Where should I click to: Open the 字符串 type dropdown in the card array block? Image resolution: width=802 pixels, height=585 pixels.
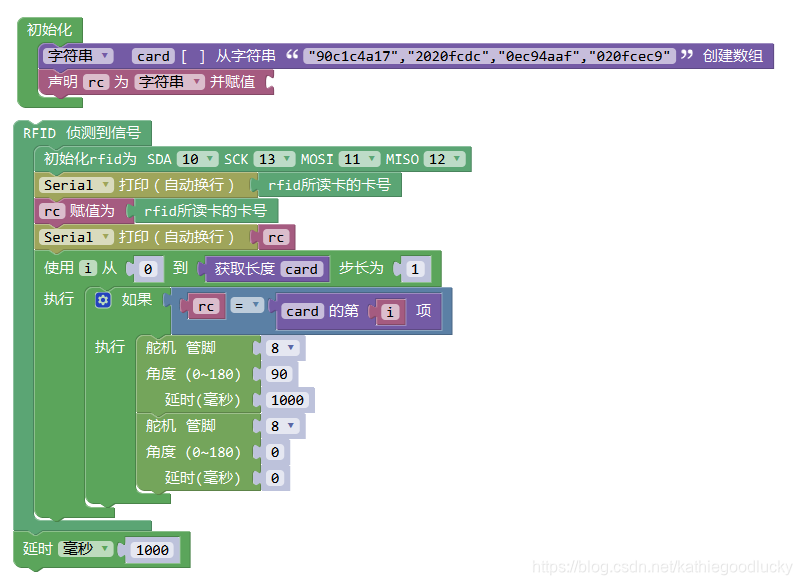click(78, 56)
